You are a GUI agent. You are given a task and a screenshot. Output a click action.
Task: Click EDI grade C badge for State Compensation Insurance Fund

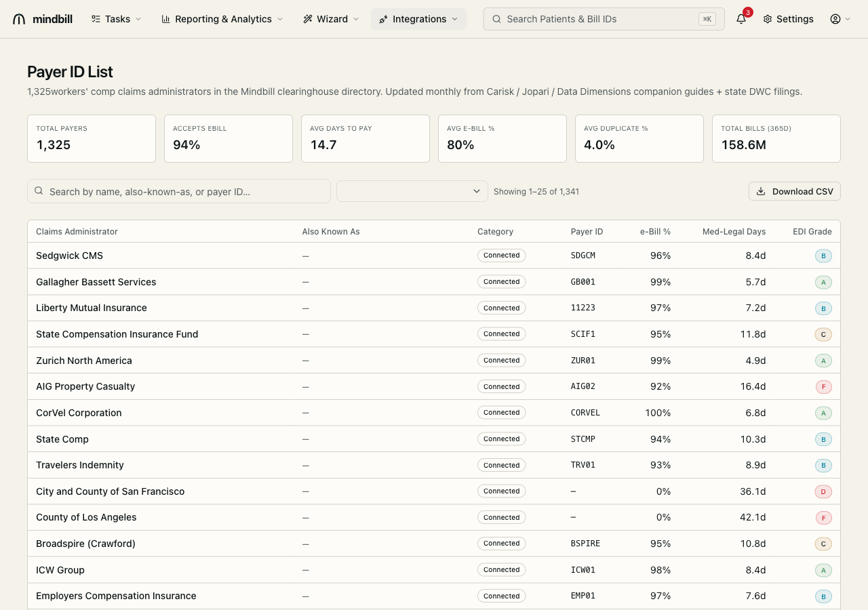point(823,334)
